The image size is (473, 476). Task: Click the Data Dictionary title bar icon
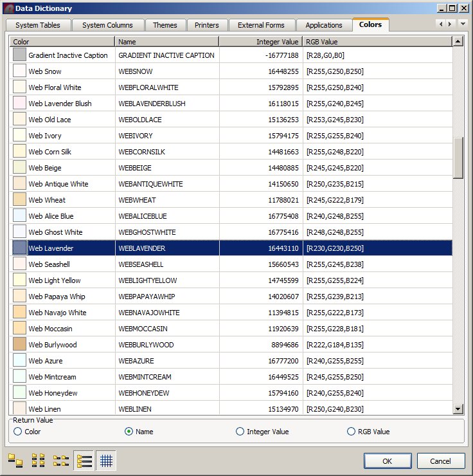(x=8, y=8)
